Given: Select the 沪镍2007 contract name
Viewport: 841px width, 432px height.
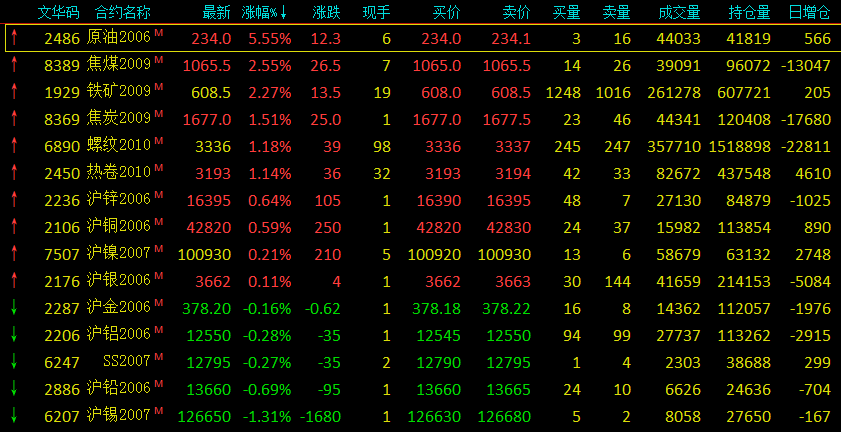Looking at the screenshot, I should [x=119, y=253].
